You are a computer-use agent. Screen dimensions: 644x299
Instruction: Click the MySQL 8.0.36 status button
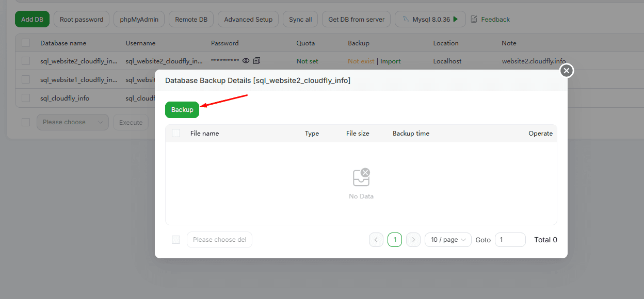pyautogui.click(x=430, y=20)
